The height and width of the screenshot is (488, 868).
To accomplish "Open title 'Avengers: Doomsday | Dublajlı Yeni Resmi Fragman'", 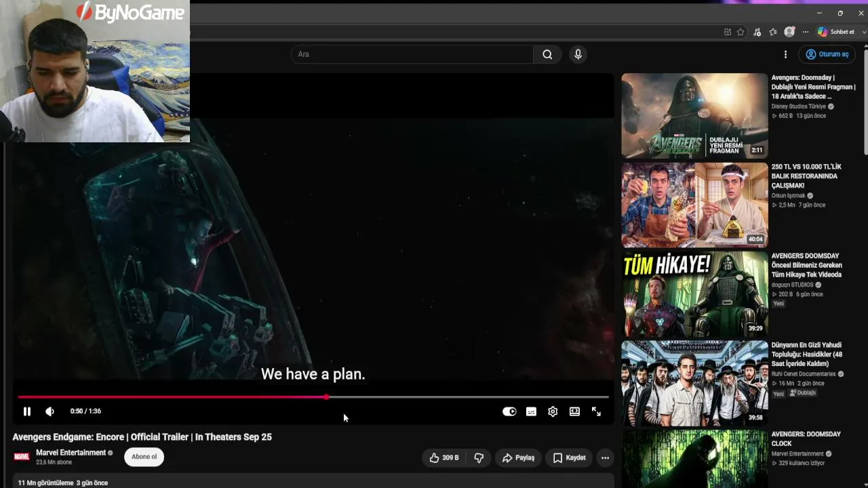I will pyautogui.click(x=813, y=87).
